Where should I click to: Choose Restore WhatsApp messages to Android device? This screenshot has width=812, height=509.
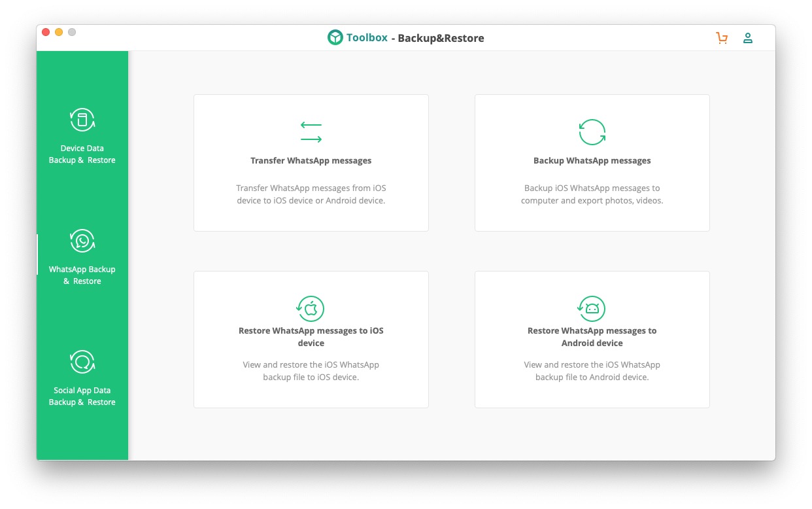[x=592, y=337]
